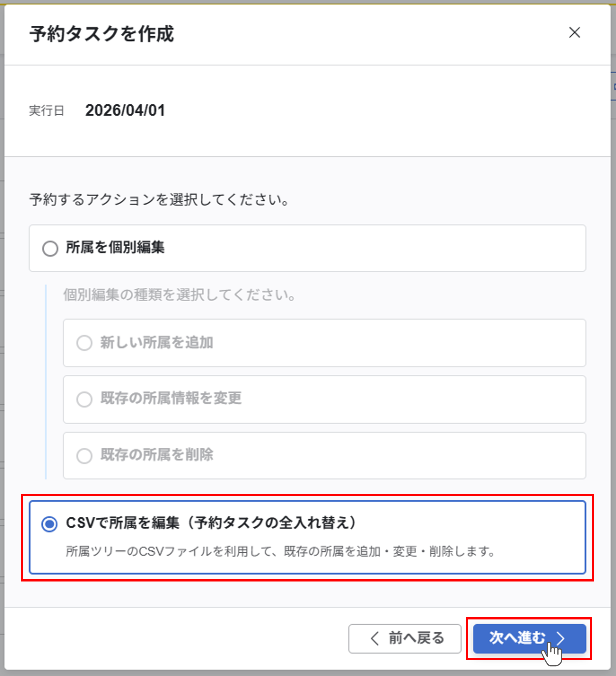Click the 既存の所属情報を変更 option label text
Screen dimensions: 616x676
[x=171, y=398]
